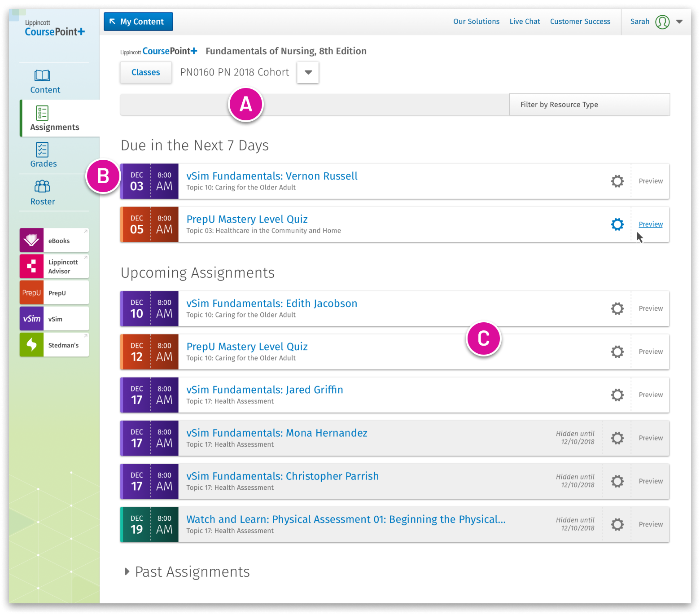
Task: Launch the eBooks resource tile
Action: [x=54, y=241]
